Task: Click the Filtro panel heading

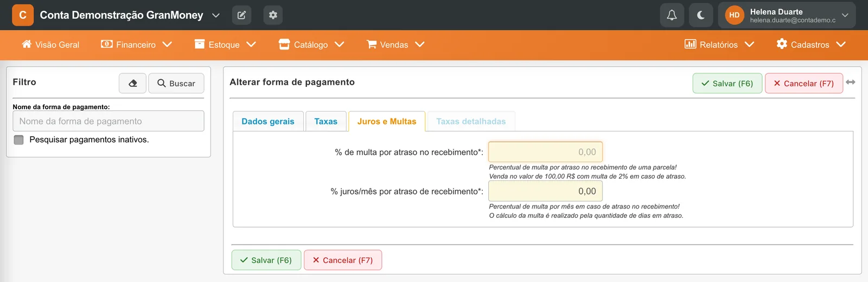Action: point(24,82)
